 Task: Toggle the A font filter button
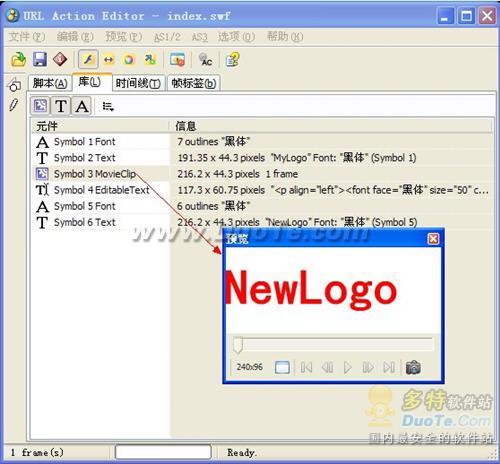(81, 106)
